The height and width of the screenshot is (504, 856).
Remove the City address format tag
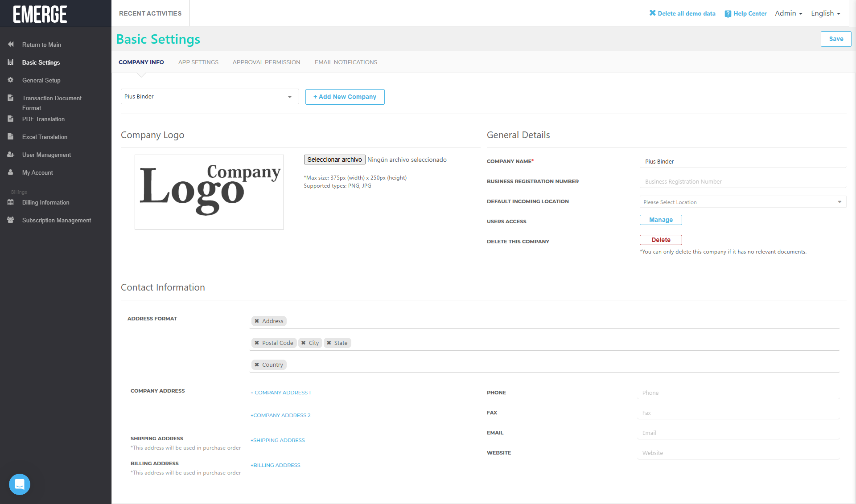click(x=304, y=343)
